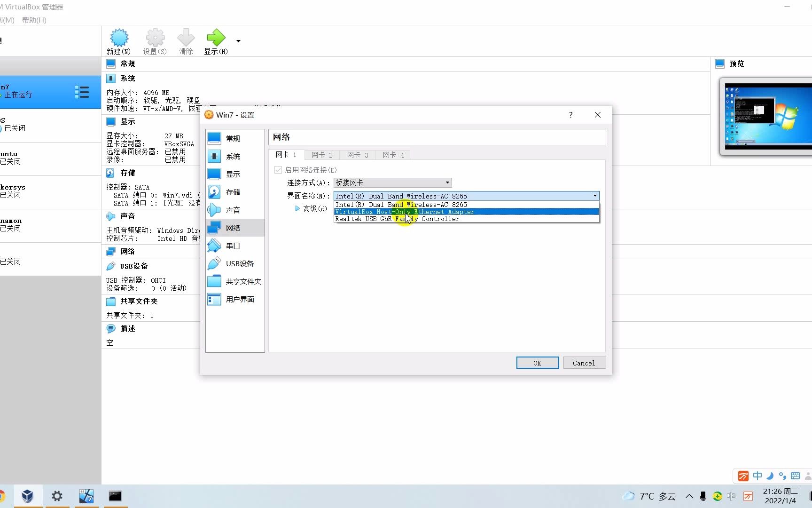
Task: Open the 存储 storage settings page
Action: click(234, 192)
